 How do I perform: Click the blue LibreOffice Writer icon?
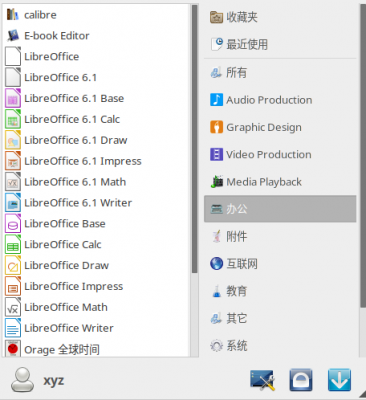coord(13,328)
